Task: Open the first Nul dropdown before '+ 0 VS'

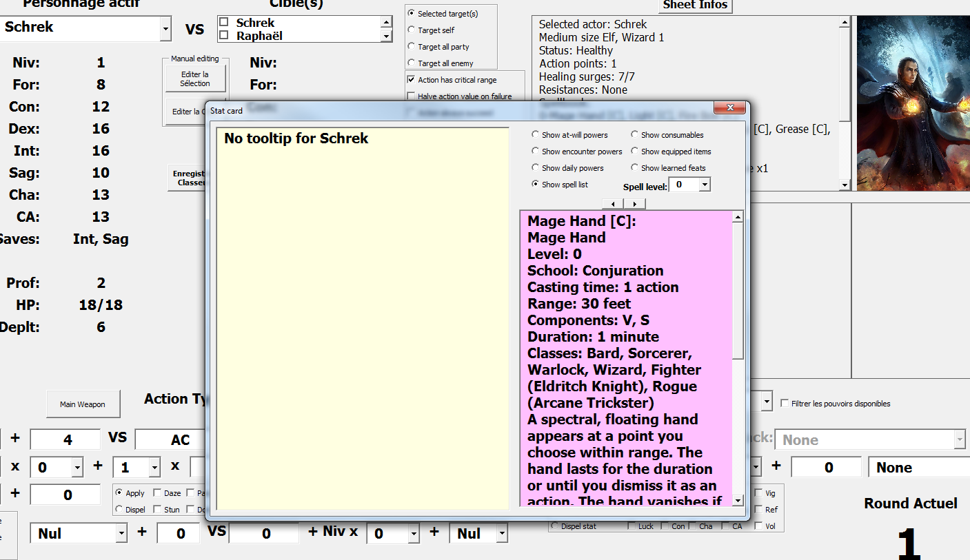Action: click(x=121, y=534)
